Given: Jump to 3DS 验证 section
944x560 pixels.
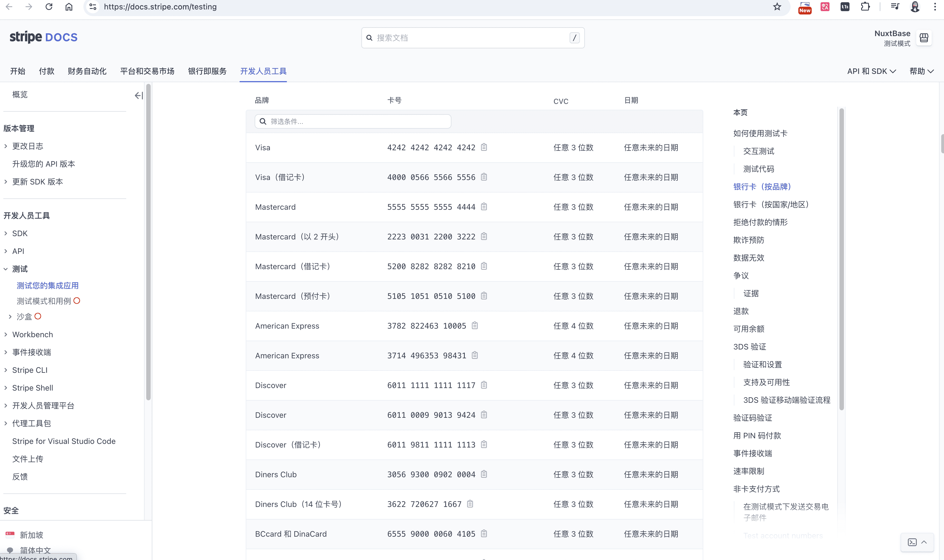Looking at the screenshot, I should [x=749, y=347].
